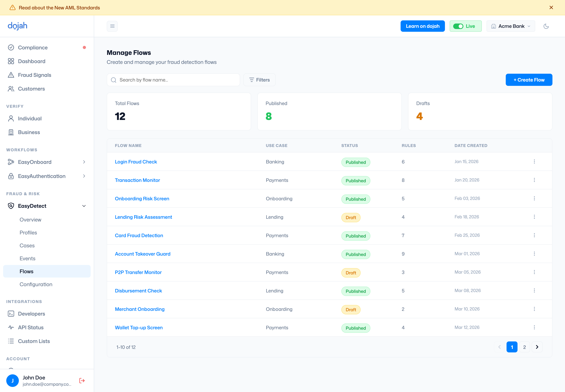Click the Drafts count card
The image size is (565, 392).
[x=480, y=112]
